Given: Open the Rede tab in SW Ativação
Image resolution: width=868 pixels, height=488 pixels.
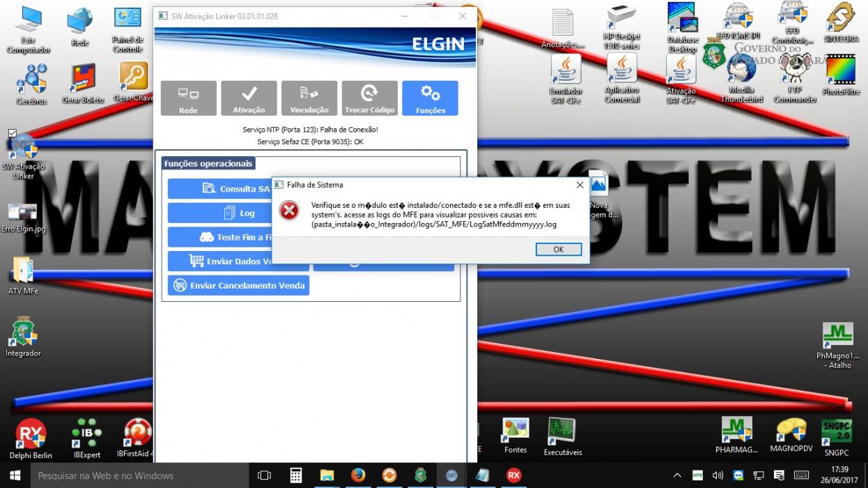Looking at the screenshot, I should pos(188,98).
